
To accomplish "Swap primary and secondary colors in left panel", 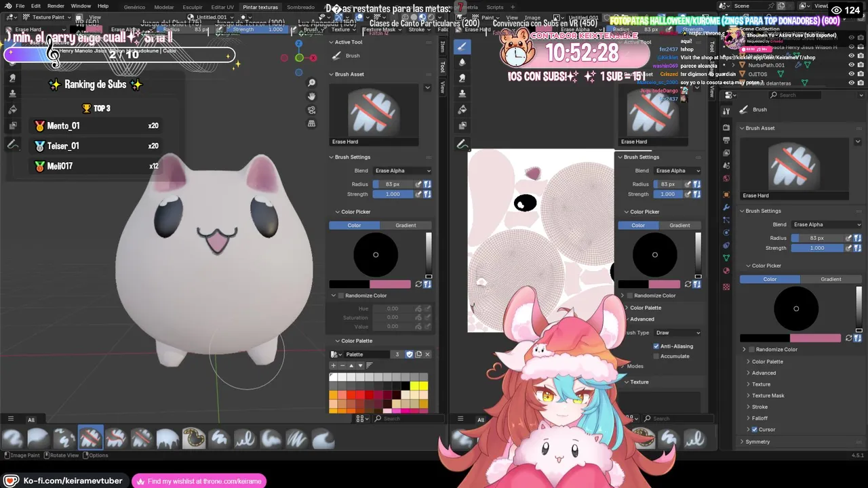I will pyautogui.click(x=418, y=285).
